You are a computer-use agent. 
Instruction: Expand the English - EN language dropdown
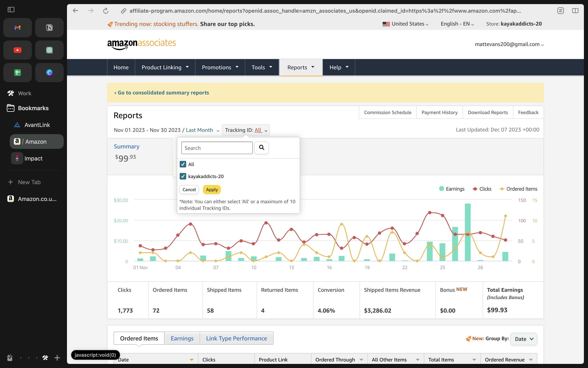tap(457, 24)
